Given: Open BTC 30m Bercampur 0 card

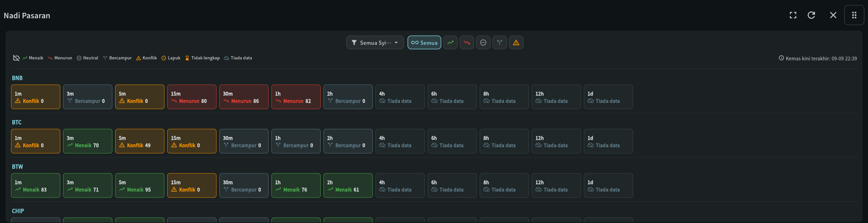Looking at the screenshot, I should [244, 141].
